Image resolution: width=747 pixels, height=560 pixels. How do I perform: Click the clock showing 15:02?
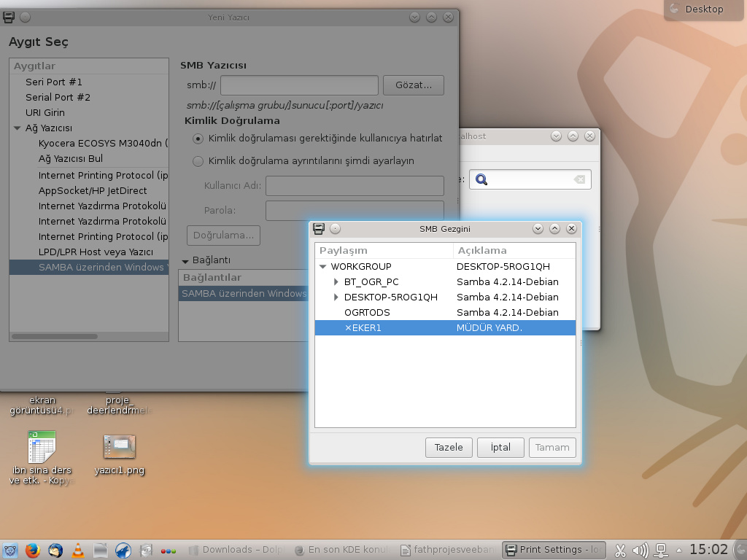click(708, 550)
